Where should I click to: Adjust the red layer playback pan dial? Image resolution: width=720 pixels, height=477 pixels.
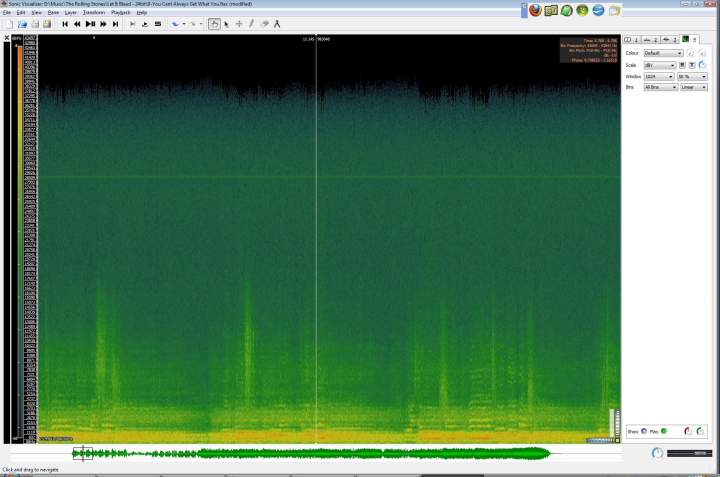[688, 431]
